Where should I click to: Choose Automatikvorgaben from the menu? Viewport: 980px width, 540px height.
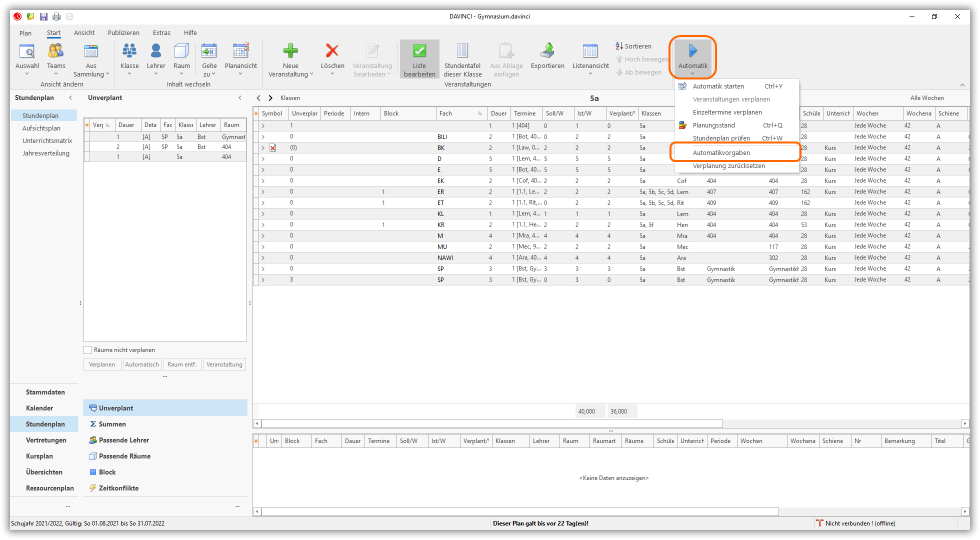tap(721, 152)
